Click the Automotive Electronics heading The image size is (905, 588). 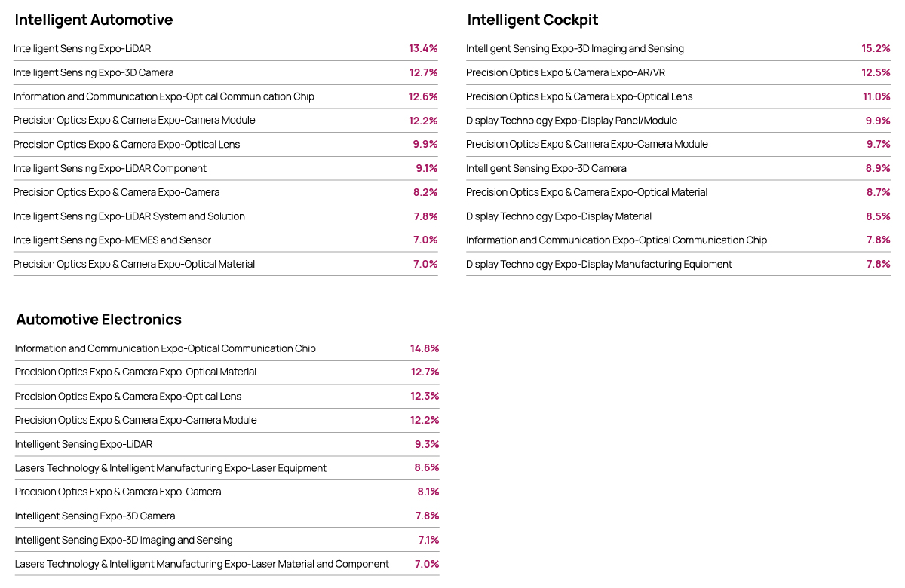click(99, 319)
